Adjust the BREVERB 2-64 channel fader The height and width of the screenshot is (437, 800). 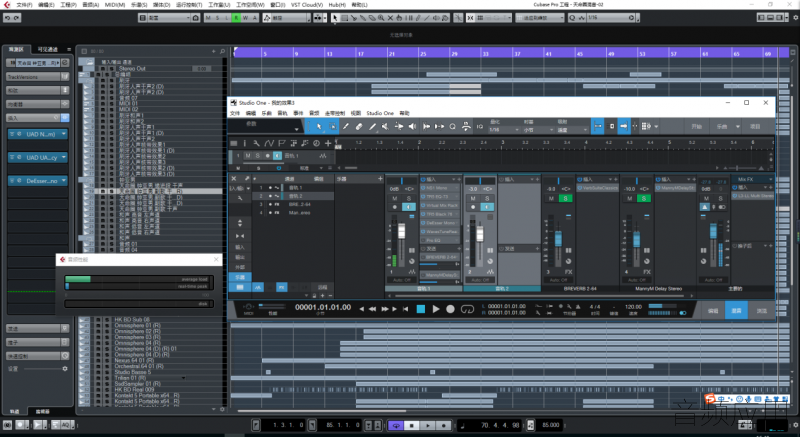coord(558,239)
